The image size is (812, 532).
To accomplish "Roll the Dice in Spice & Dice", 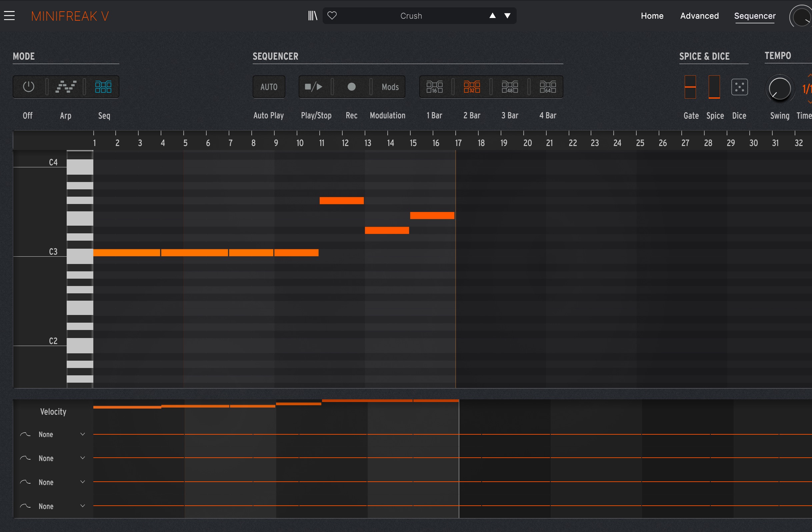I will pyautogui.click(x=739, y=87).
